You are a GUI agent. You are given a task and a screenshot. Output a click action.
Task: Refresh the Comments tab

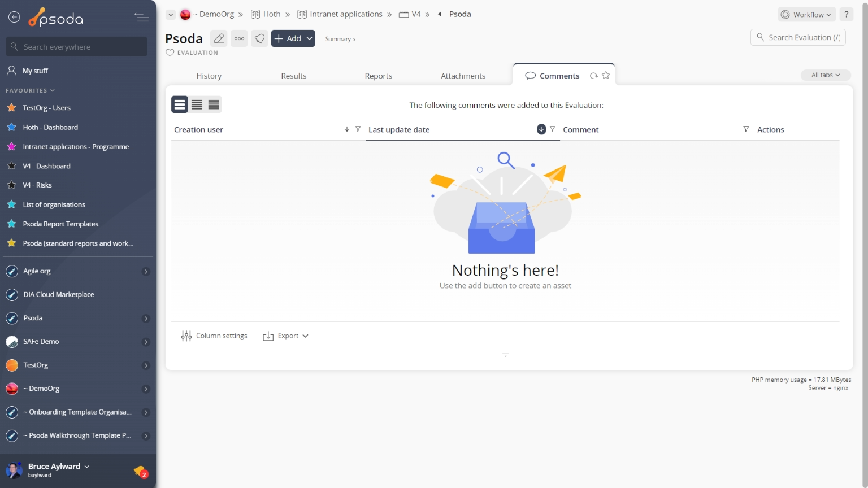(x=593, y=76)
